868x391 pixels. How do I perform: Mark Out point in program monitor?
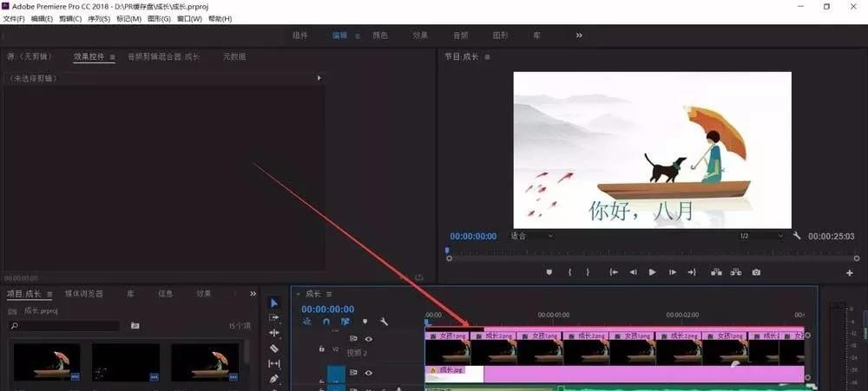tap(588, 272)
